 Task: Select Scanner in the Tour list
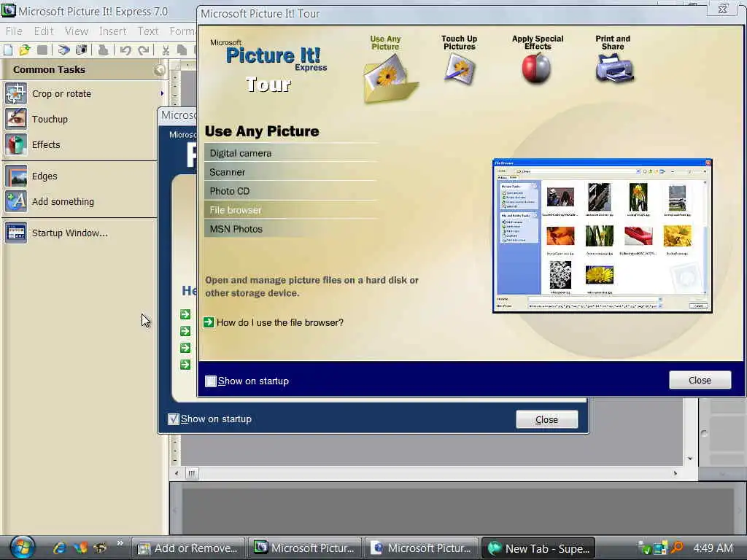coord(291,172)
